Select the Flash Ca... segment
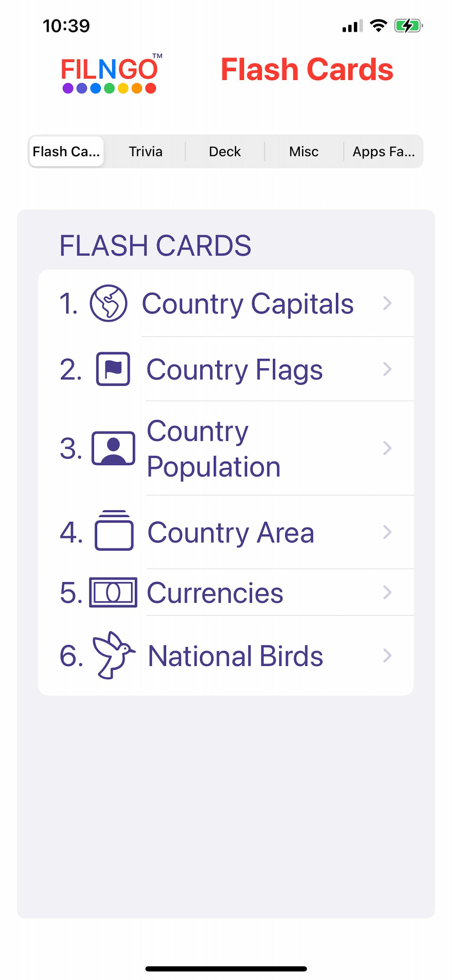452x980 pixels. pyautogui.click(x=67, y=151)
